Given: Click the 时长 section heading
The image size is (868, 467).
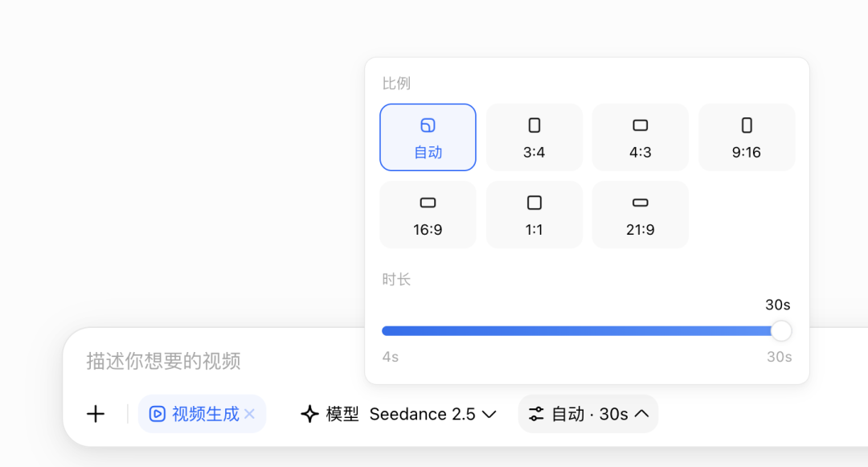Looking at the screenshot, I should pyautogui.click(x=396, y=280).
